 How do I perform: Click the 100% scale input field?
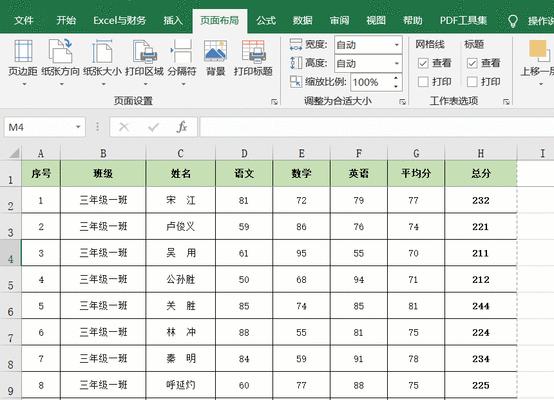click(371, 82)
